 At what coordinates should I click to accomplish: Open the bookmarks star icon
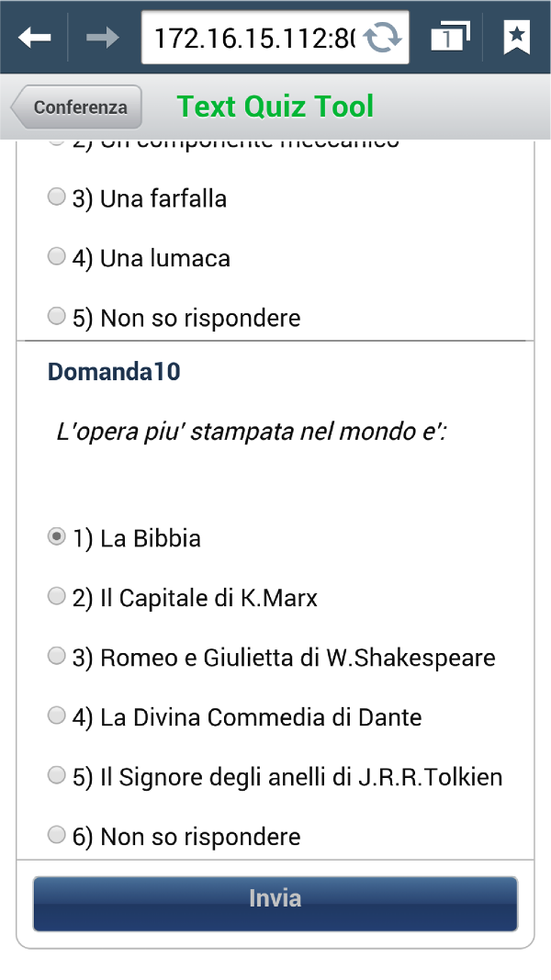point(517,37)
